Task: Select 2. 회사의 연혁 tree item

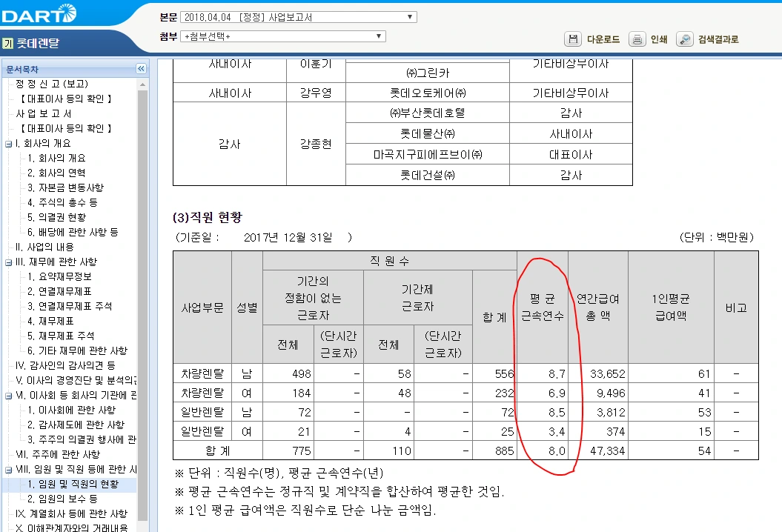Action: coord(56,173)
